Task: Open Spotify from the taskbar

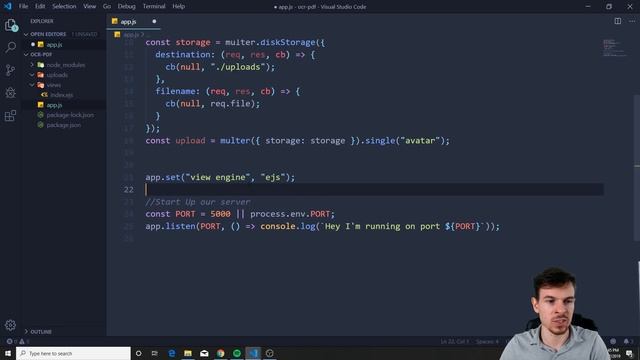Action: click(237, 353)
